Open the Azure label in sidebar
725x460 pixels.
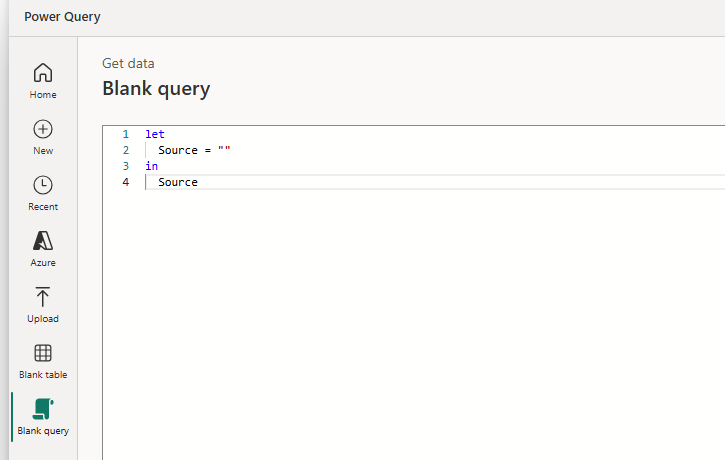point(43,263)
